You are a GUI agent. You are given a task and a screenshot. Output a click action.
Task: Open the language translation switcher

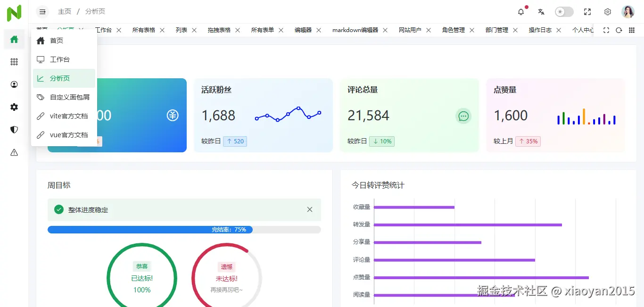(541, 12)
